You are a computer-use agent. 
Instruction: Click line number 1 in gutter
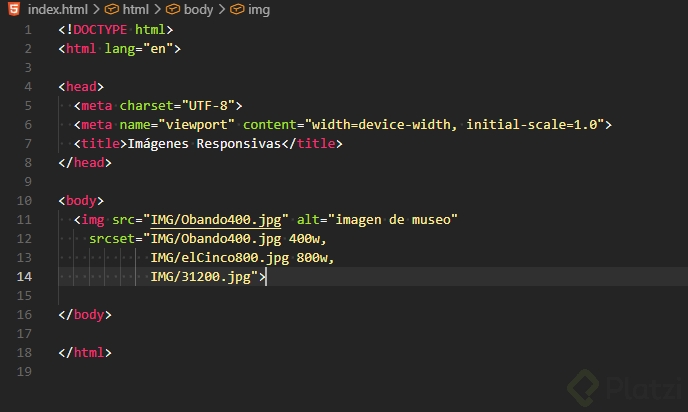point(28,30)
